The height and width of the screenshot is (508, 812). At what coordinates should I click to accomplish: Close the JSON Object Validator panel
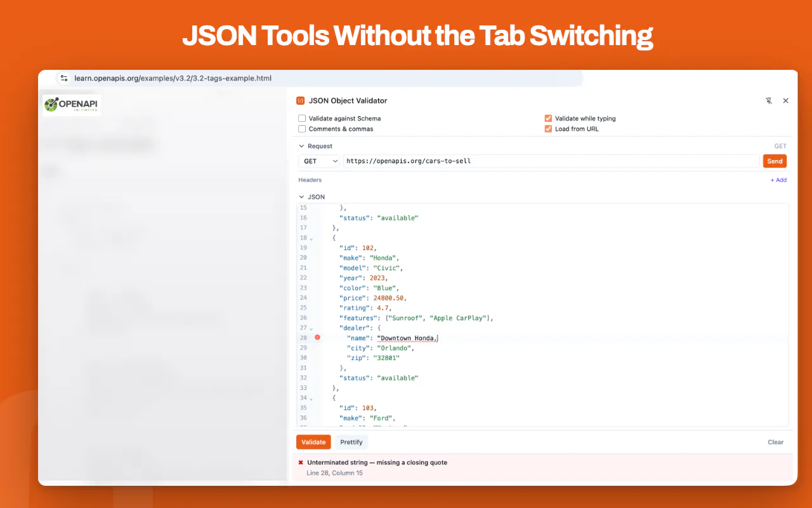(785, 100)
